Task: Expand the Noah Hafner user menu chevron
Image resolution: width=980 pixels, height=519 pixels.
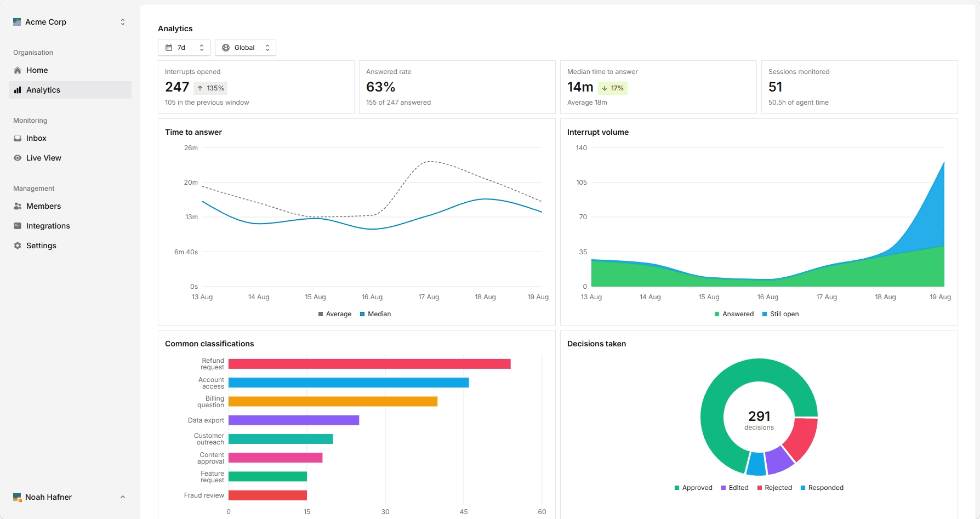Action: coord(123,497)
